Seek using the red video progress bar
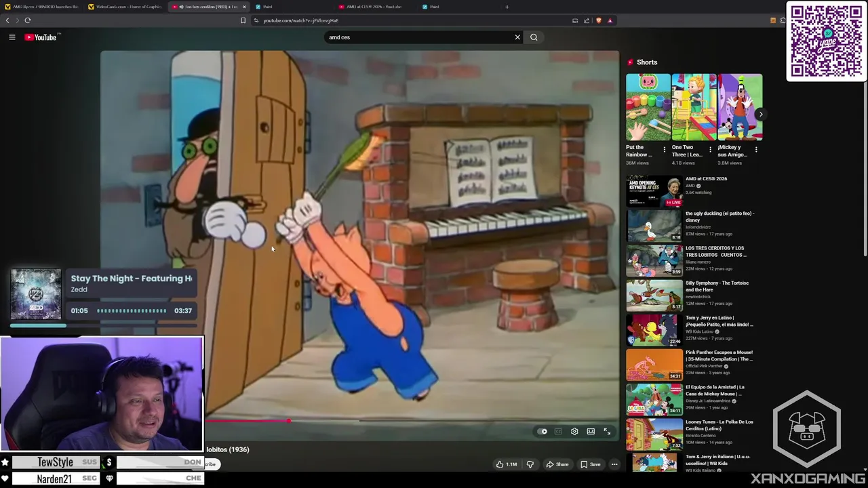868x488 pixels. point(248,421)
